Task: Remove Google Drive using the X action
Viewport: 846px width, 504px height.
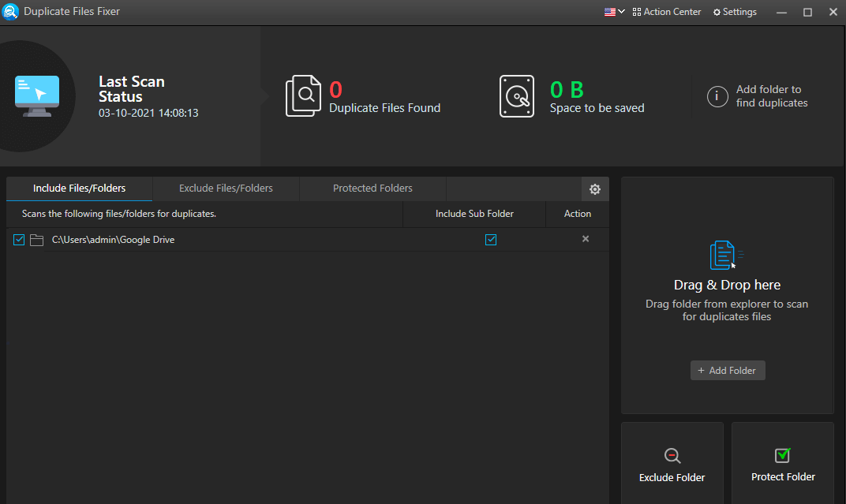Action: [x=585, y=238]
